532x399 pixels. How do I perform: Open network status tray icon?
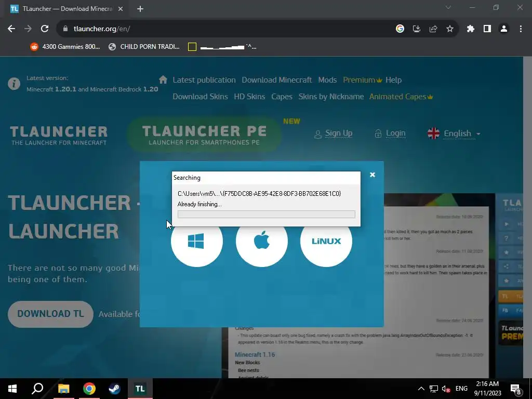434,389
